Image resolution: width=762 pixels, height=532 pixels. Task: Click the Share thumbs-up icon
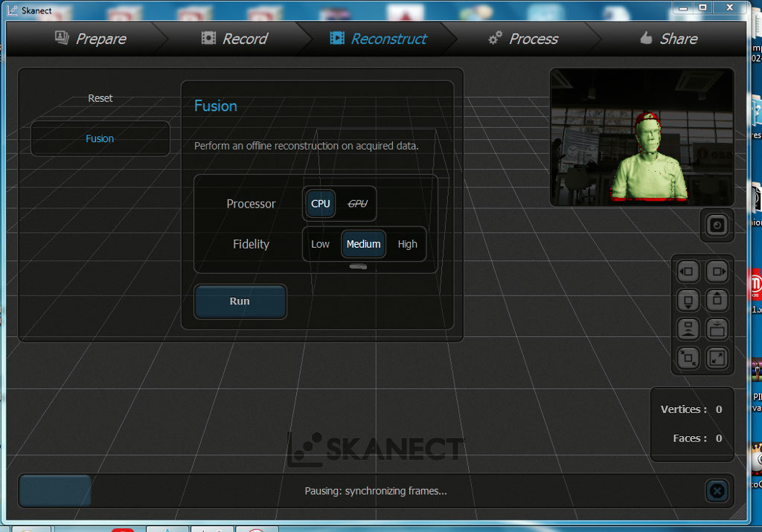[x=646, y=37]
